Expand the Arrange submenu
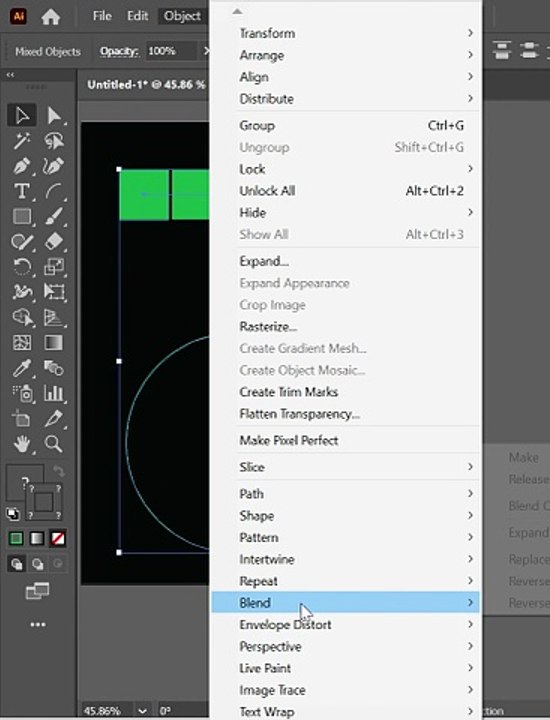The height and width of the screenshot is (720, 550). pyautogui.click(x=345, y=55)
